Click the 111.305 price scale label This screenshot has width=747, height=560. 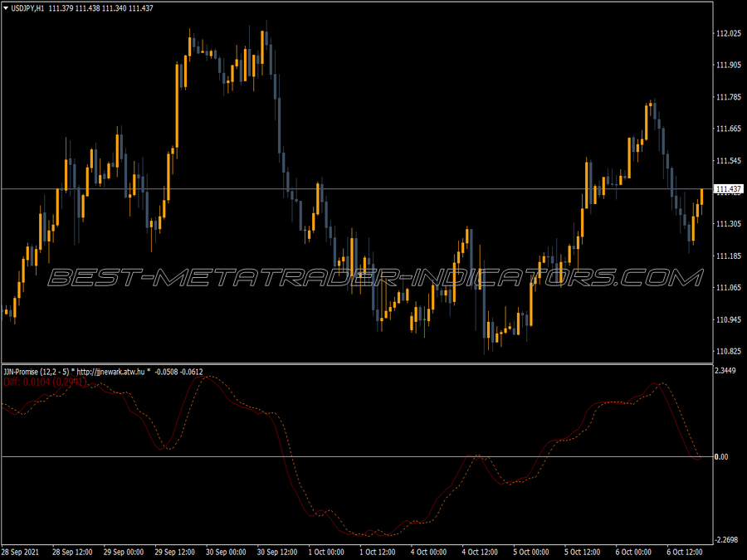729,224
